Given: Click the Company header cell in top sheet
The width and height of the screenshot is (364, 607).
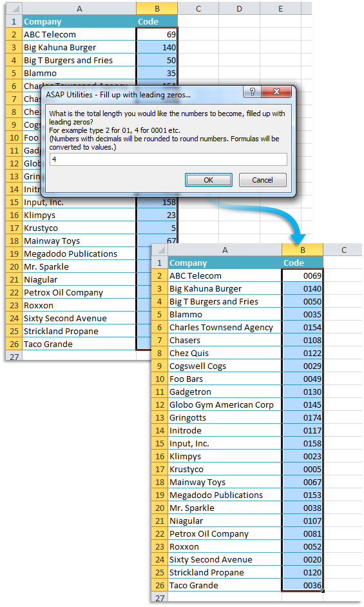Looking at the screenshot, I should 79,22.
